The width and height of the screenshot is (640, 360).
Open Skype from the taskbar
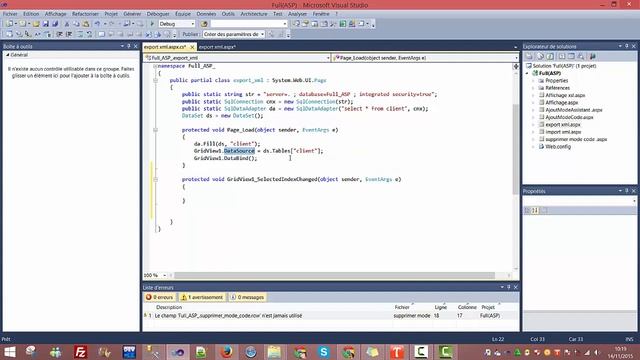(x=324, y=351)
